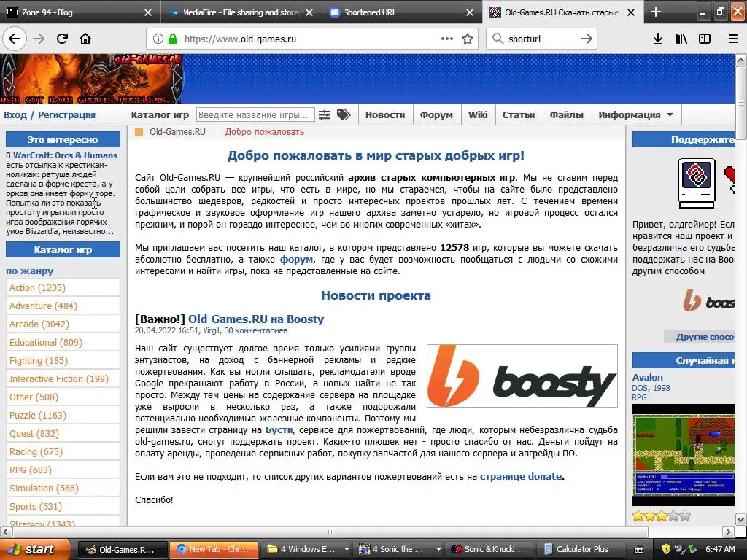Screen dimensions: 747x560
Task: Open the Simulation (566) genre
Action: click(44, 489)
